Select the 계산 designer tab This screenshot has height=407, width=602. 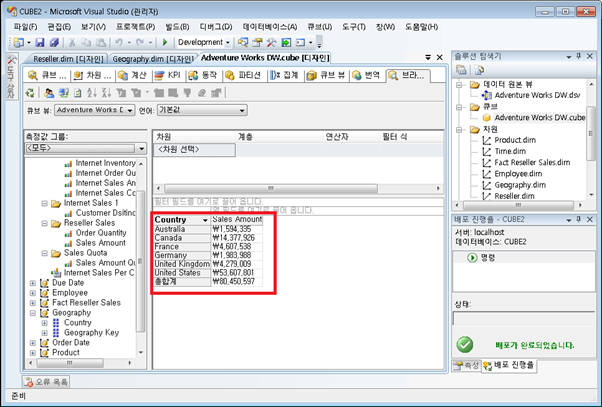tap(132, 75)
